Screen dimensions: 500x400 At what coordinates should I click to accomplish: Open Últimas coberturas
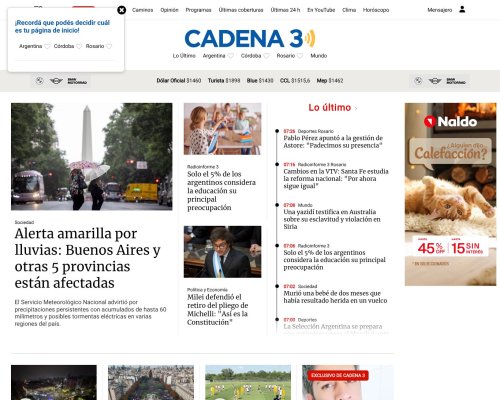point(241,10)
